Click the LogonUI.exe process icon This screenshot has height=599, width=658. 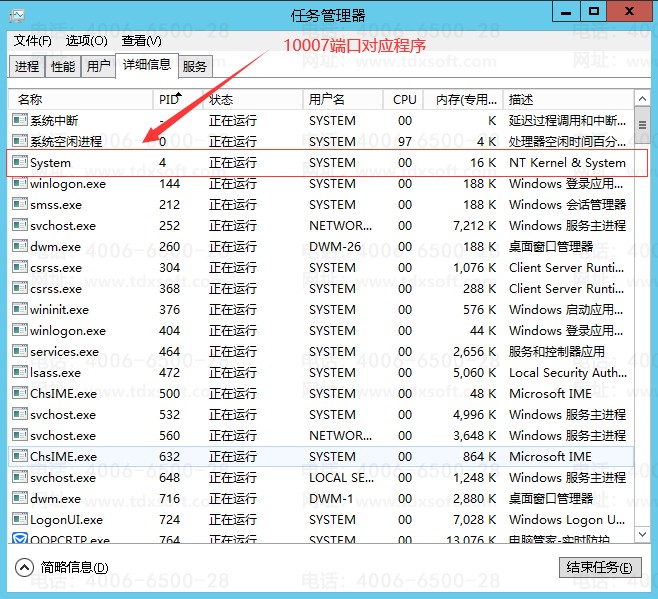(x=19, y=519)
